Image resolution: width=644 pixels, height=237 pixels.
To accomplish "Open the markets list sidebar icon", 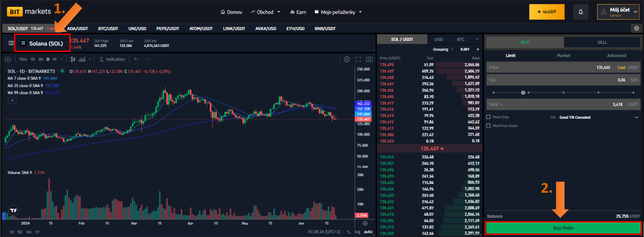I will point(11,43).
